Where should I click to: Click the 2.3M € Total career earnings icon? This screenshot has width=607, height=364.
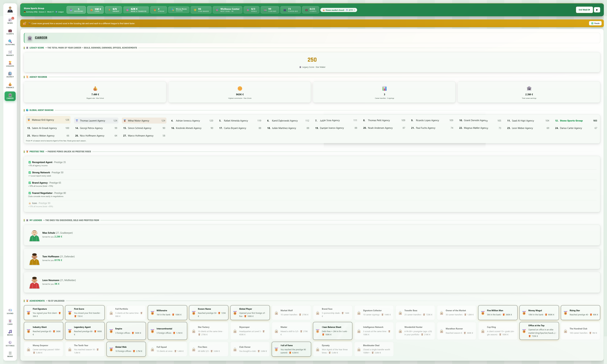[x=529, y=88]
